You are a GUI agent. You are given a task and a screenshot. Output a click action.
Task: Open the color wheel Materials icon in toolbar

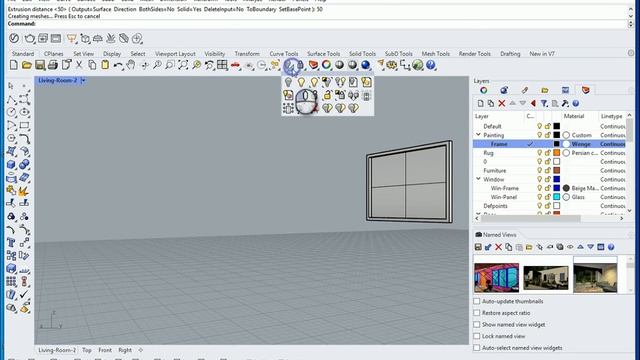327,65
